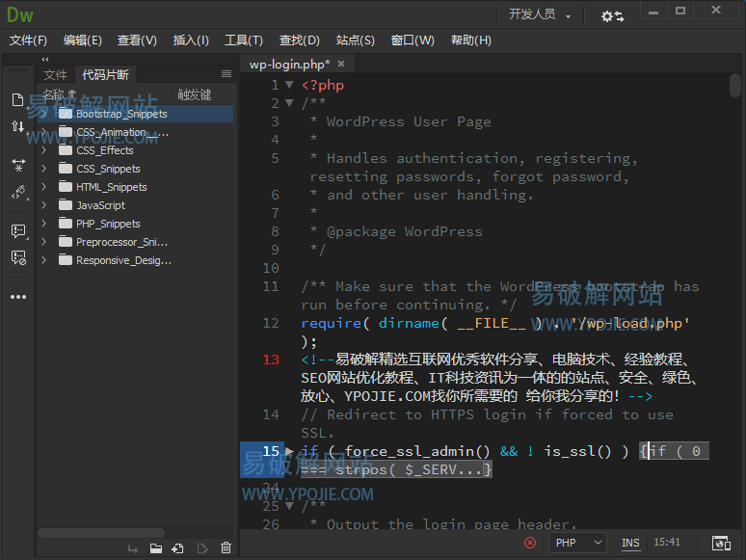Expand the collapsed code on line 15
This screenshot has height=560, width=746.
point(289,451)
